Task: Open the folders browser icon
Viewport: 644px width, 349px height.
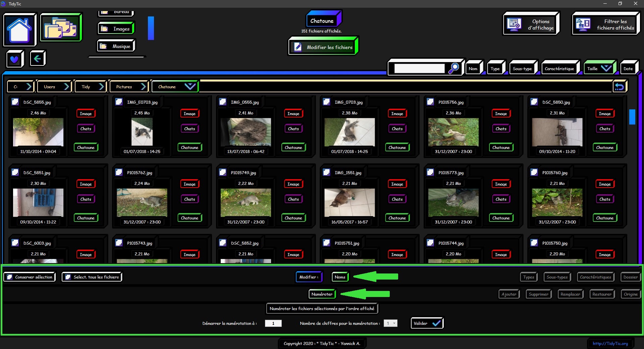Action: [x=61, y=27]
